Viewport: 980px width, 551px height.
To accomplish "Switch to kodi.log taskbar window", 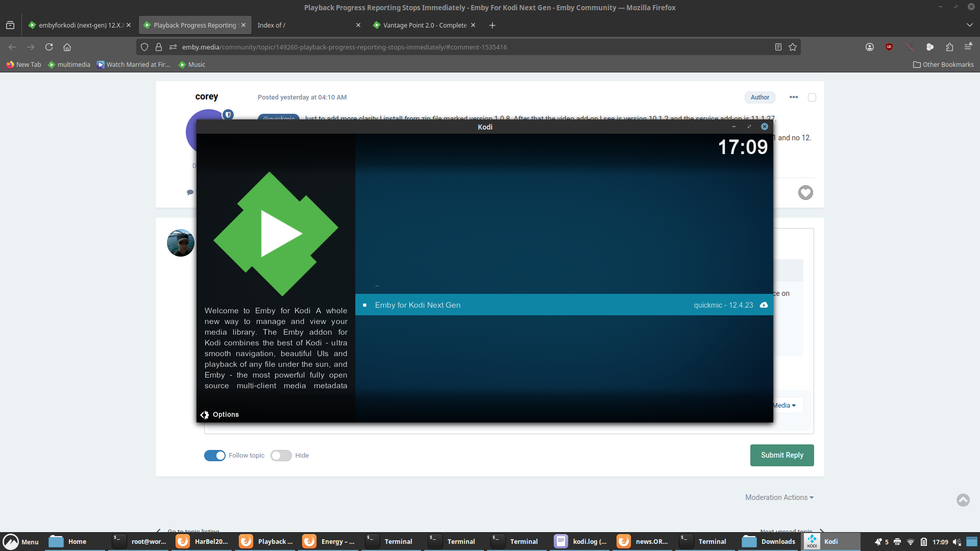I will tap(581, 542).
